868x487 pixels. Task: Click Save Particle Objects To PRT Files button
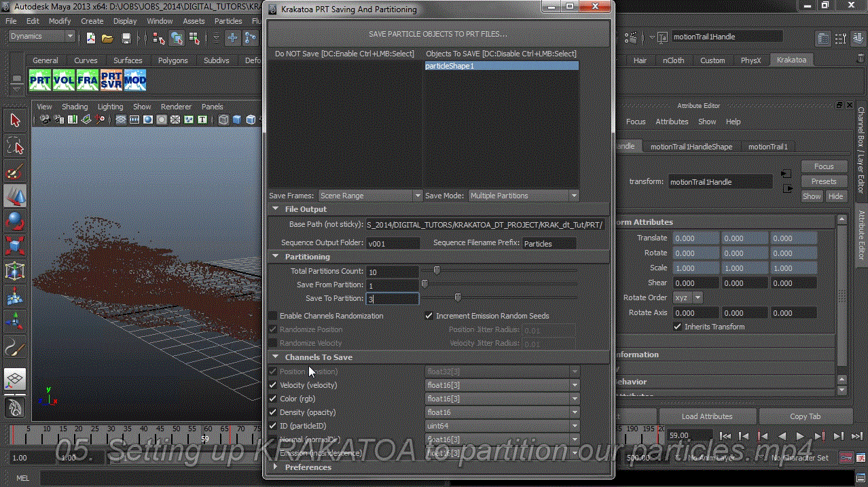click(438, 33)
